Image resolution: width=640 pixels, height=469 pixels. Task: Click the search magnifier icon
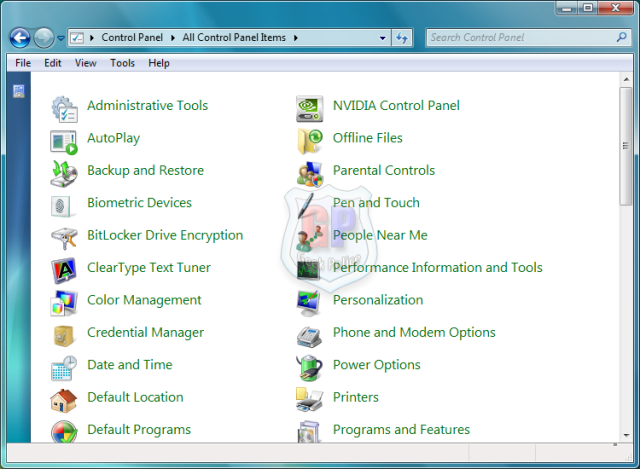point(621,37)
